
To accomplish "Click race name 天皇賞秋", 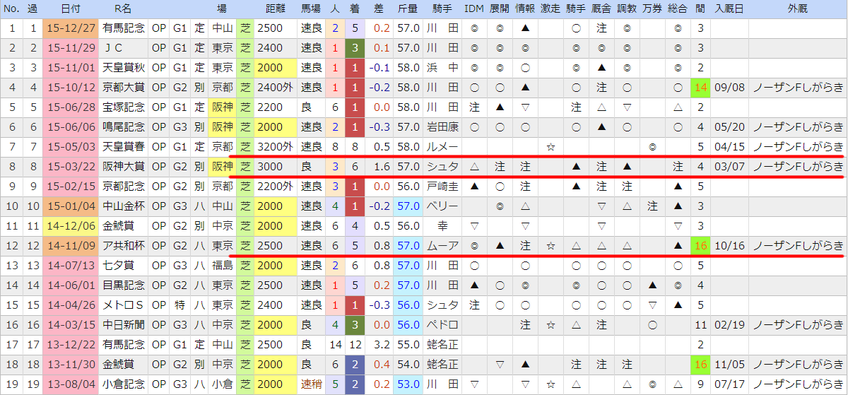I will click(123, 68).
